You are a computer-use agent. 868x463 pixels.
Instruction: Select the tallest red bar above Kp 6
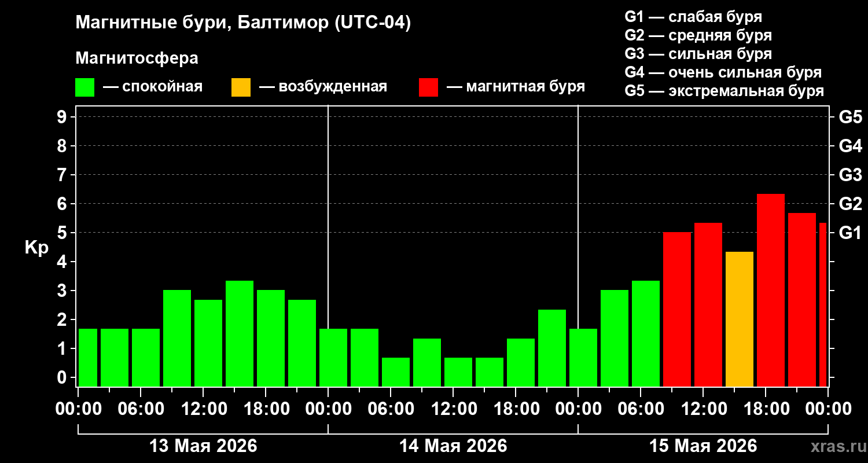coord(771,290)
